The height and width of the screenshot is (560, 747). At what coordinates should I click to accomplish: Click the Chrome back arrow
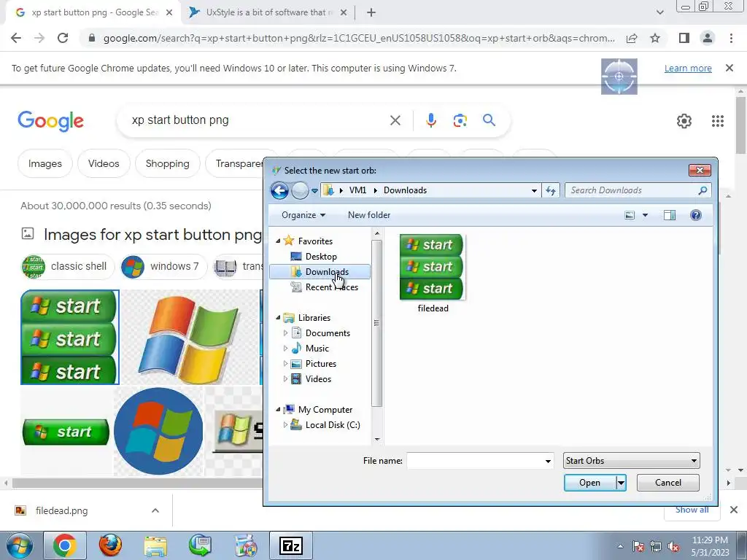pos(16,39)
